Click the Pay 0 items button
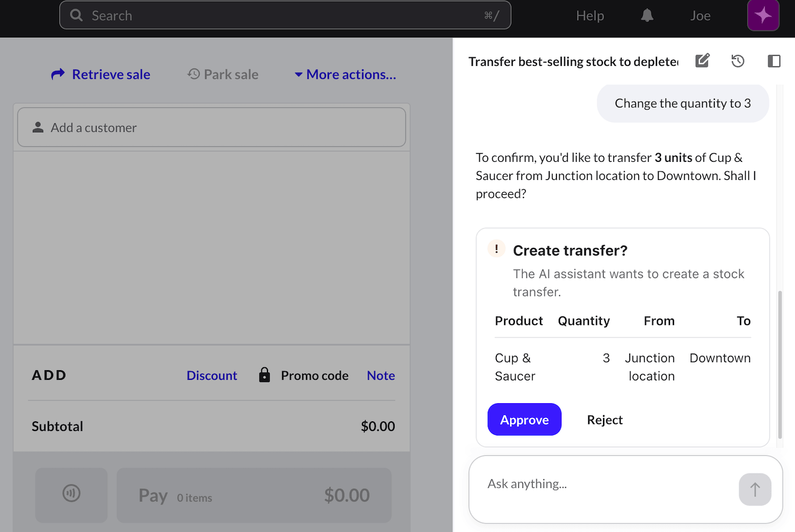 pos(254,495)
